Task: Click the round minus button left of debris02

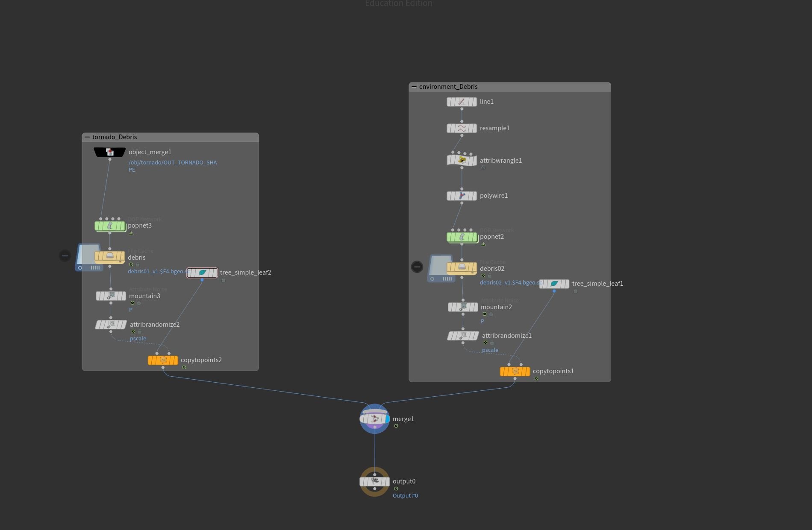Action: (x=417, y=266)
